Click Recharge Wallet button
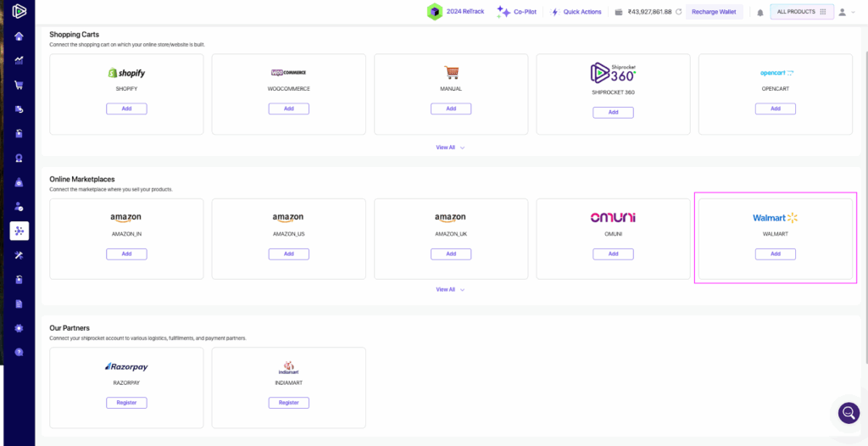 [x=715, y=12]
